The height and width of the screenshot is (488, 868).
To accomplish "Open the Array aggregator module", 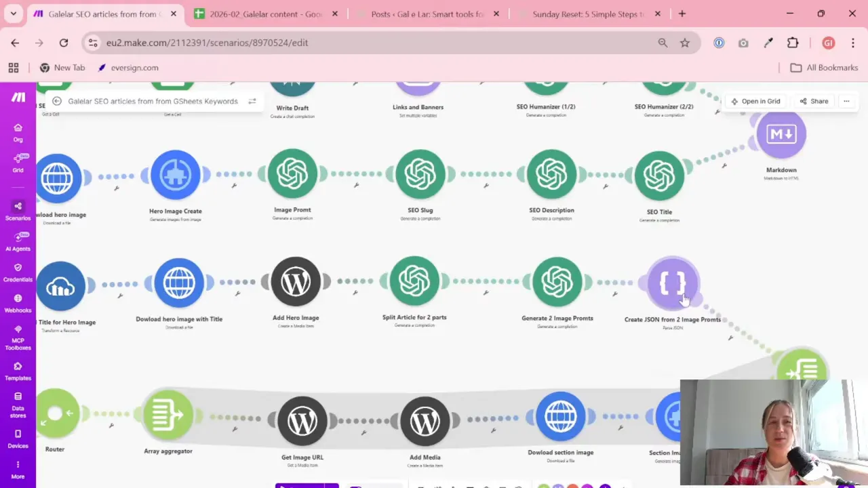I will [167, 414].
